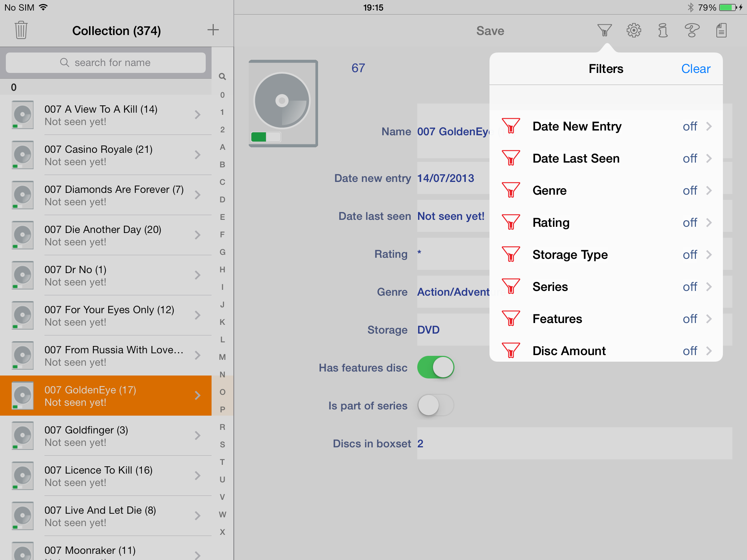The width and height of the screenshot is (747, 560).
Task: Enable the Is part of series switch
Action: click(x=436, y=405)
